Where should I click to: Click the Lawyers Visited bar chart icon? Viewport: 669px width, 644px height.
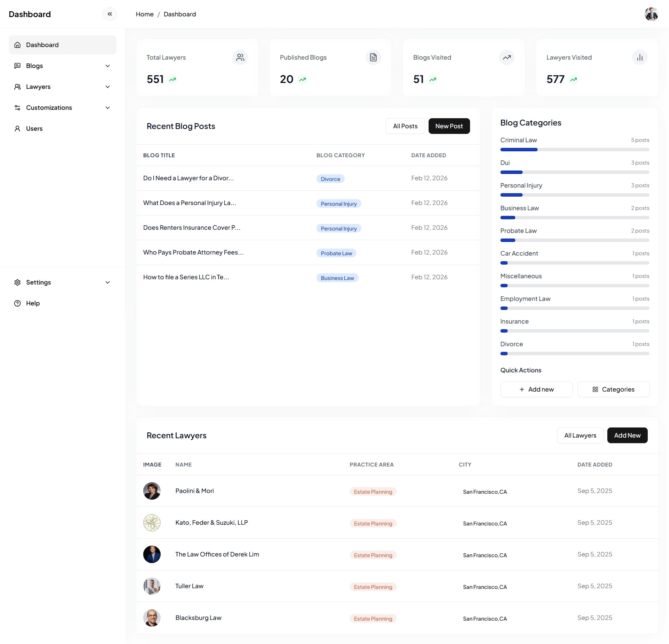(x=640, y=58)
